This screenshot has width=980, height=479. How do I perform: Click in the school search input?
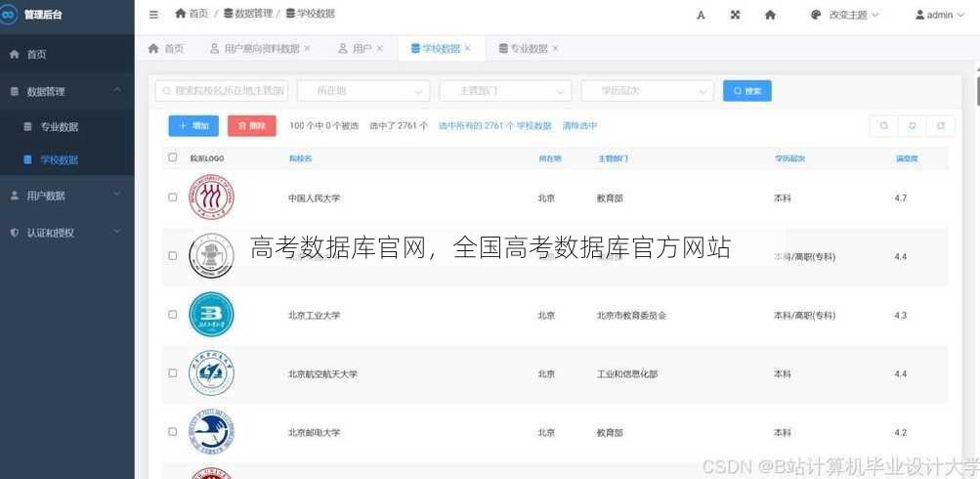coord(221,91)
